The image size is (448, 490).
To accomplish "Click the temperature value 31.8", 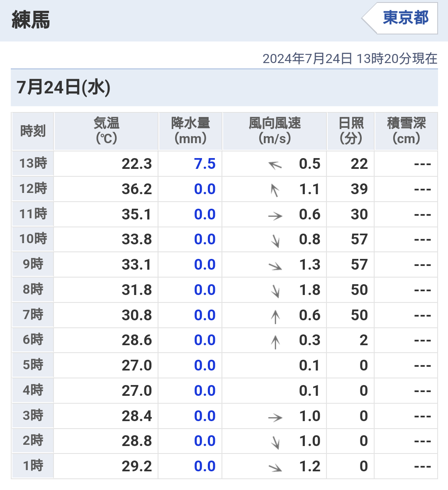I will [x=136, y=290].
